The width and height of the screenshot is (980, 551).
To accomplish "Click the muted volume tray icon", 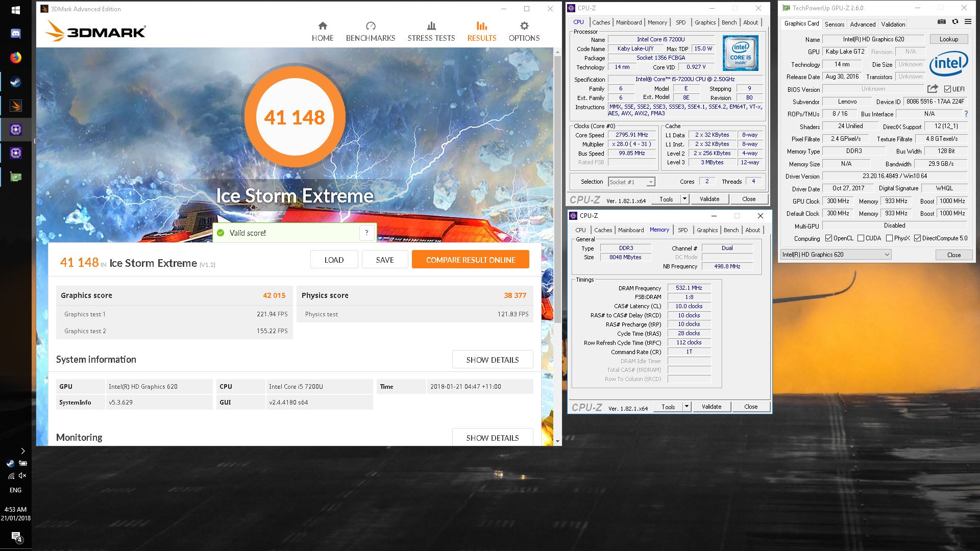I will (x=22, y=475).
